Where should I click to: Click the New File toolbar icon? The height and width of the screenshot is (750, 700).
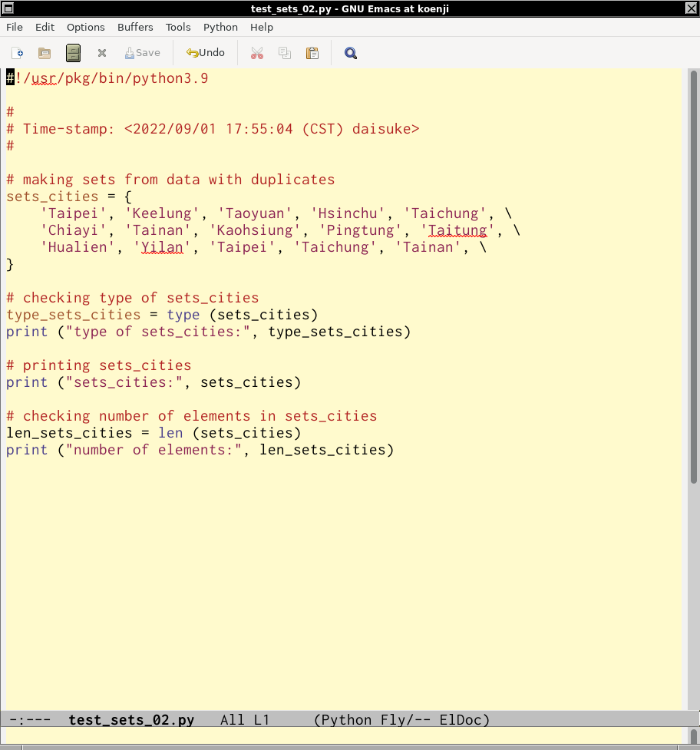[18, 53]
